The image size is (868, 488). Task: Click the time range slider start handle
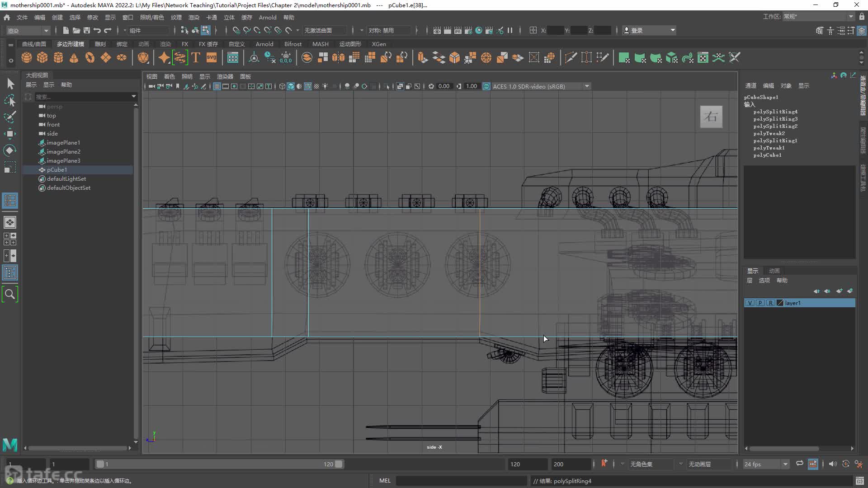[x=100, y=464]
